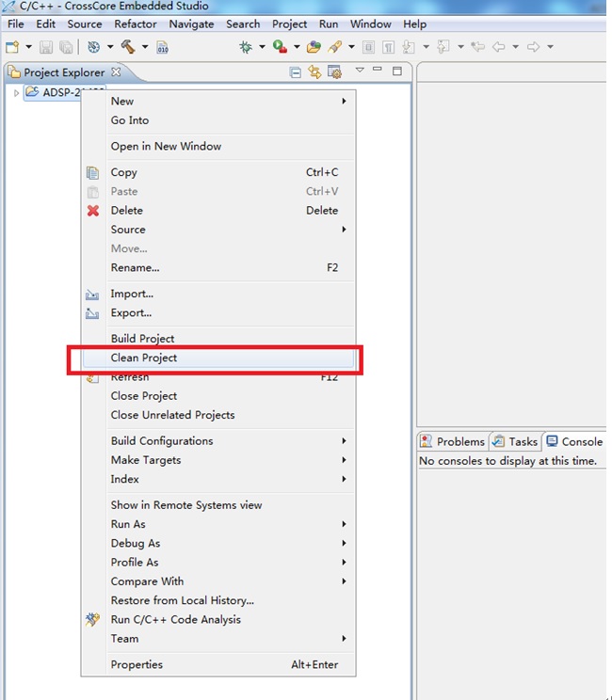Toggle show whitespace characters pilcrow icon
This screenshot has height=700, width=612.
[389, 47]
